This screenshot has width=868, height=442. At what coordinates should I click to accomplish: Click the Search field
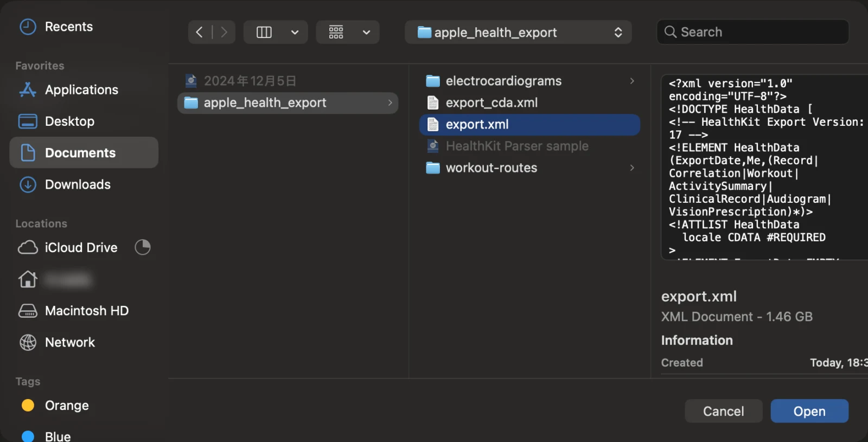(x=752, y=32)
